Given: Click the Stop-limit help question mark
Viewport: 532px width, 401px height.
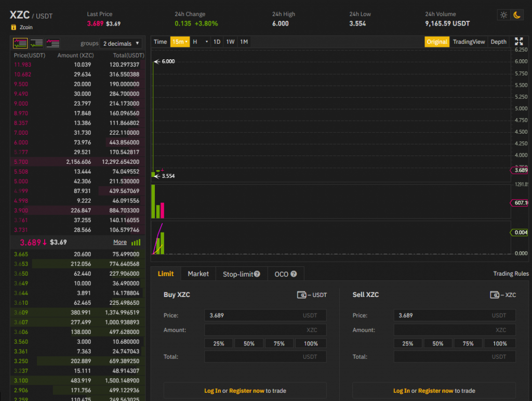Looking at the screenshot, I should point(257,274).
